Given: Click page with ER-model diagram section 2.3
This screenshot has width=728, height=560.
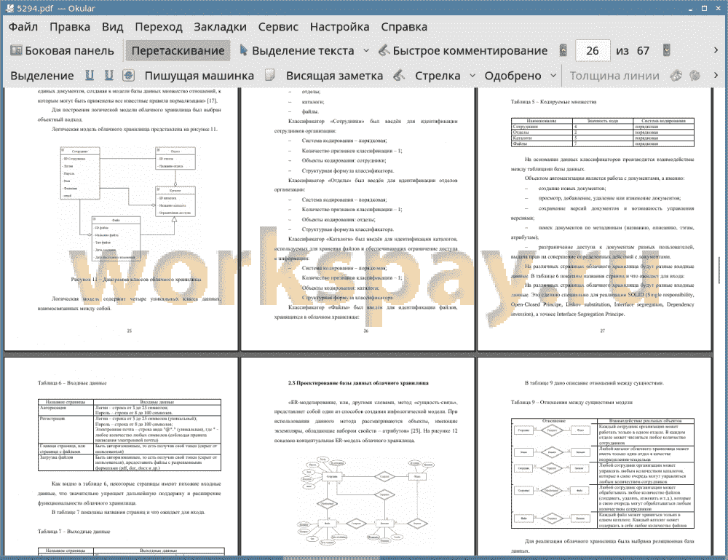Looking at the screenshot, I should (357, 457).
